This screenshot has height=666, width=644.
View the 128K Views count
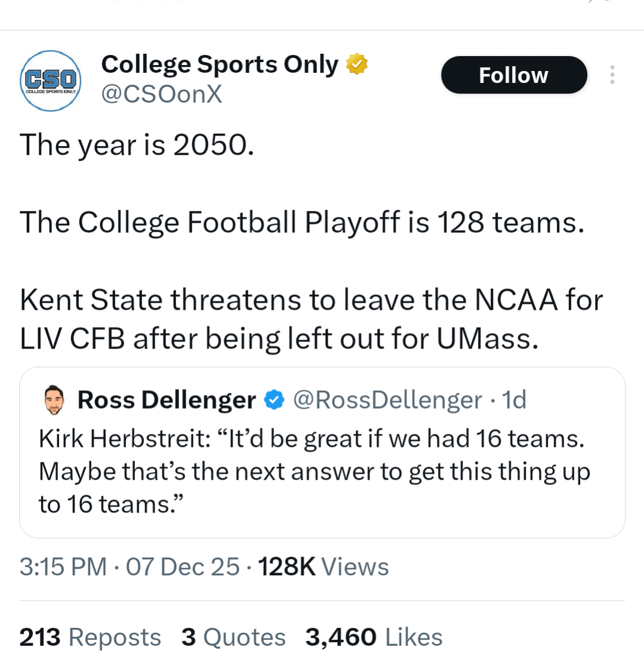(322, 566)
